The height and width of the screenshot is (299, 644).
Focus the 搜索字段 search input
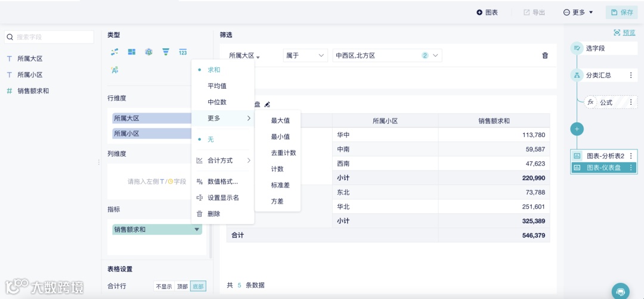49,37
